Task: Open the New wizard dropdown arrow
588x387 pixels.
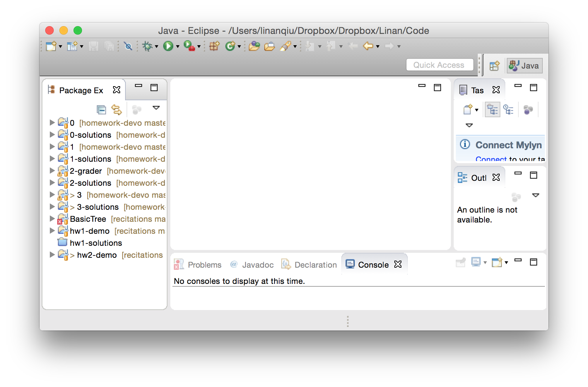Action: tap(60, 47)
